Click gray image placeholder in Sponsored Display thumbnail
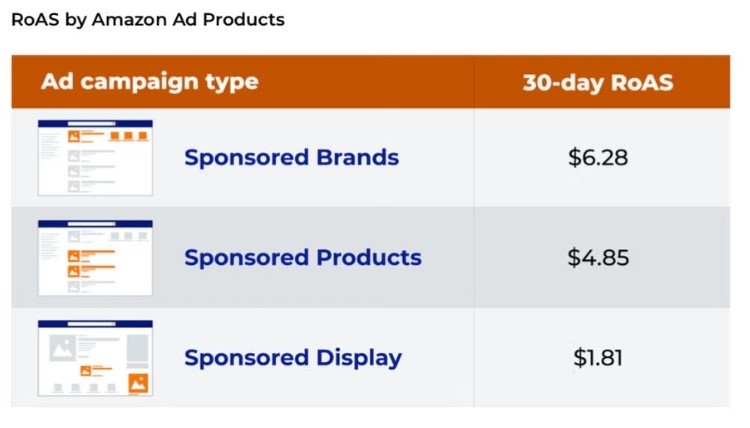This screenshot has height=428, width=750. coord(62,348)
